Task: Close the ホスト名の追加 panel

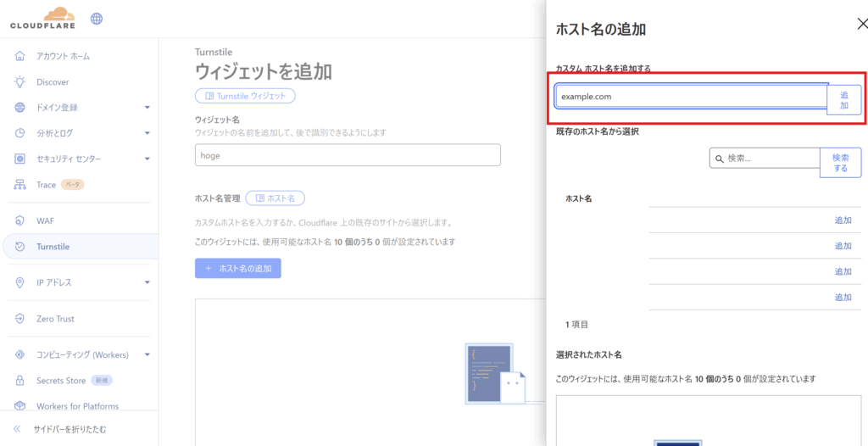Action: [x=862, y=23]
